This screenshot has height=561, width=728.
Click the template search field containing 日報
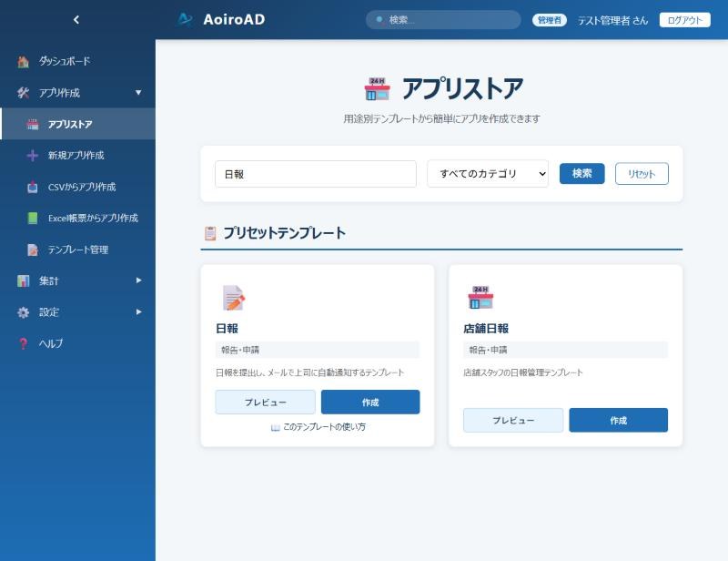coord(316,174)
